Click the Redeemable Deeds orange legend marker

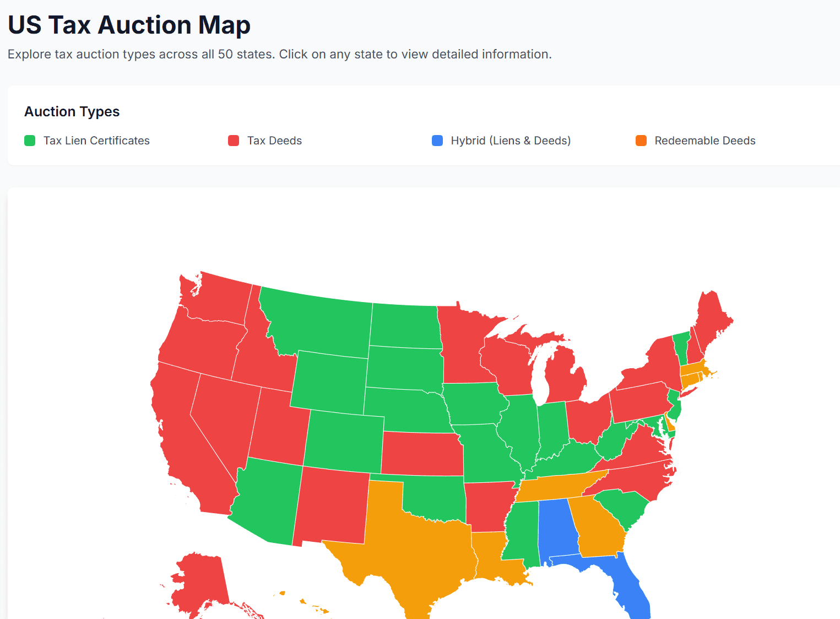(640, 141)
